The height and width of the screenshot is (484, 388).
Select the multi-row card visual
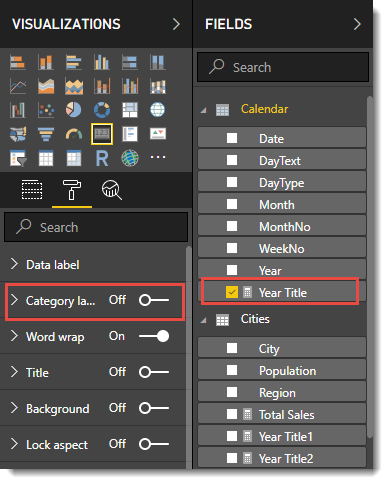coord(130,134)
